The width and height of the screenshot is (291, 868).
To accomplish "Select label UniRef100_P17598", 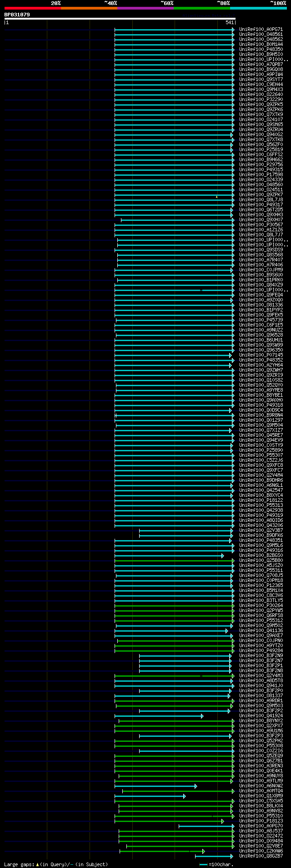I will [x=261, y=175].
